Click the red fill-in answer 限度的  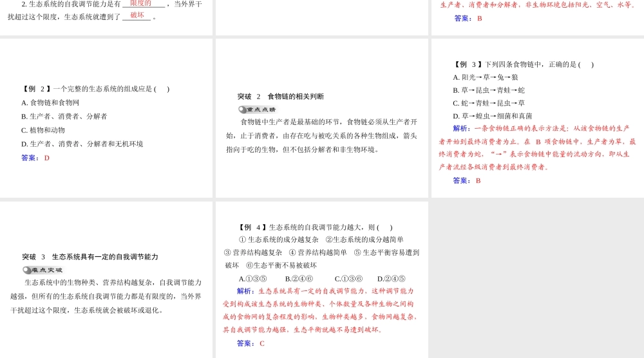(141, 3)
